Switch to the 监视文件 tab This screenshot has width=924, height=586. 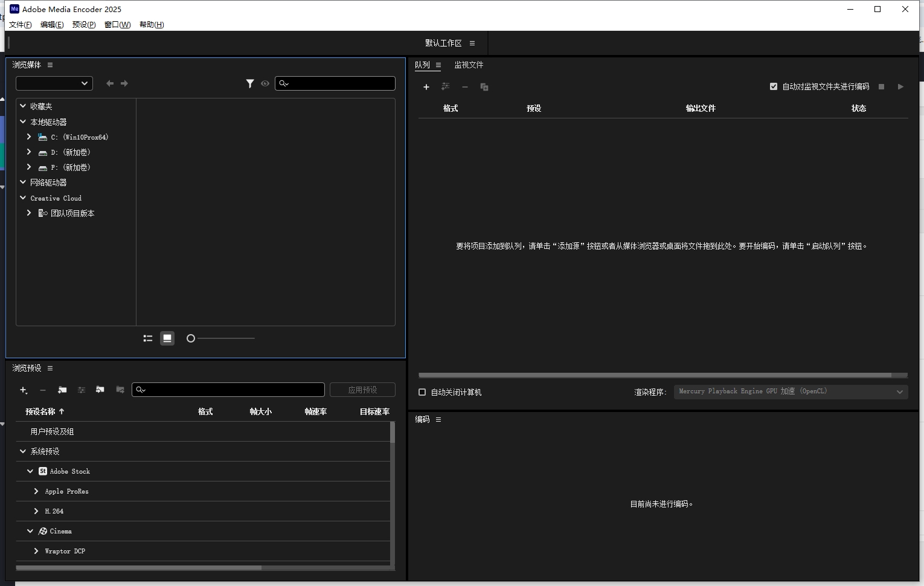(469, 65)
